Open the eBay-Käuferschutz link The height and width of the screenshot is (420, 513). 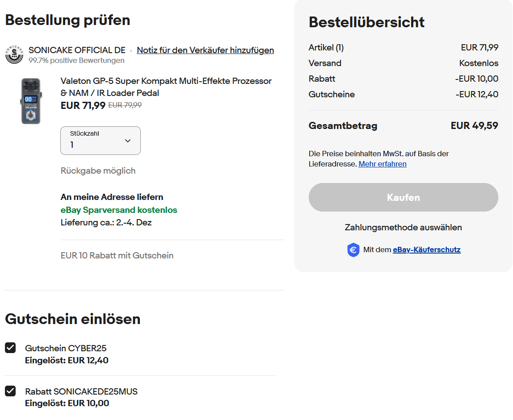426,250
